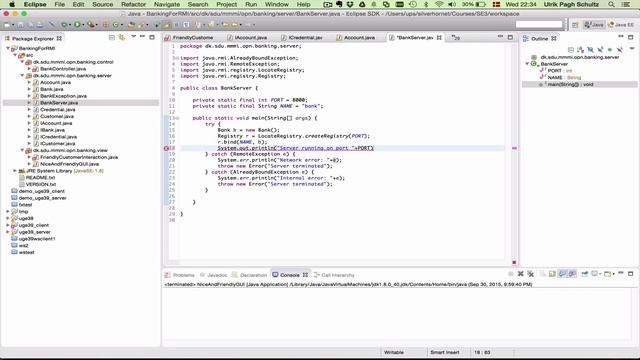
Task: Expand the uge38 project
Action: tap(8, 218)
